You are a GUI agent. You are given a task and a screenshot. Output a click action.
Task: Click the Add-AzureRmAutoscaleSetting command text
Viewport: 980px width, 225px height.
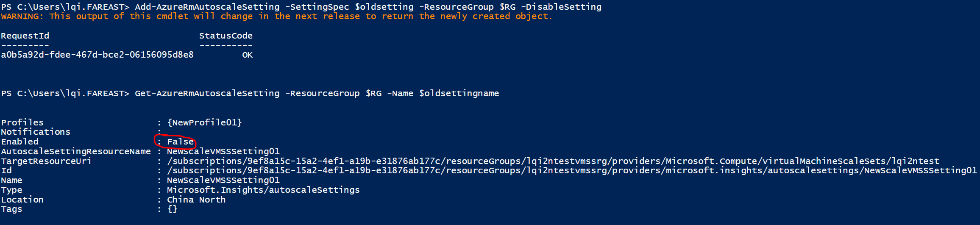207,7
